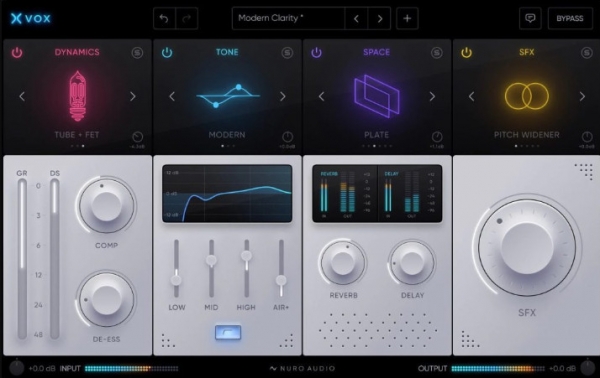Click the PLATE label in Space
Screen dimensions: 600x378
(x=377, y=135)
